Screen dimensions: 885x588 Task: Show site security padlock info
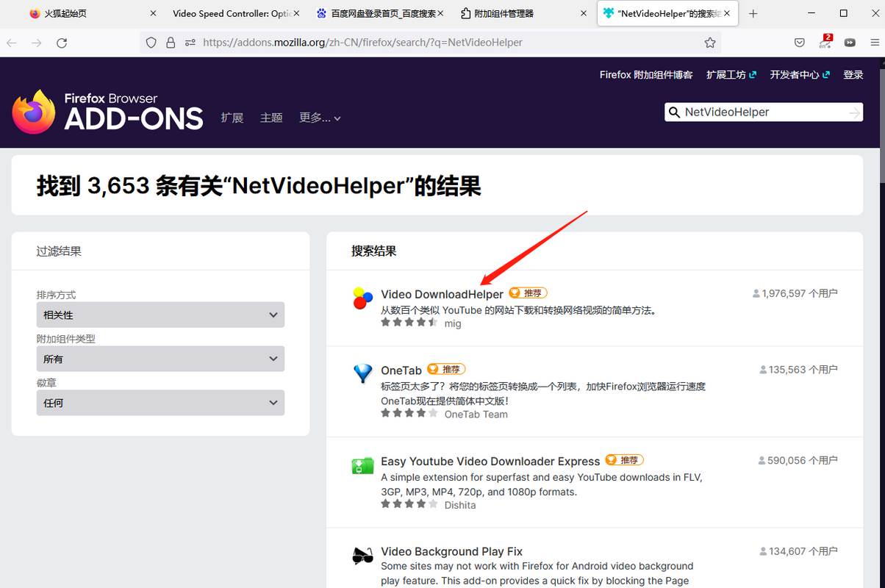pos(171,43)
